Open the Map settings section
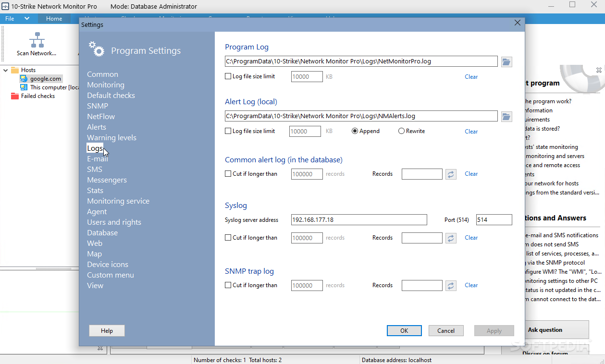The width and height of the screenshot is (605, 364). point(94,254)
